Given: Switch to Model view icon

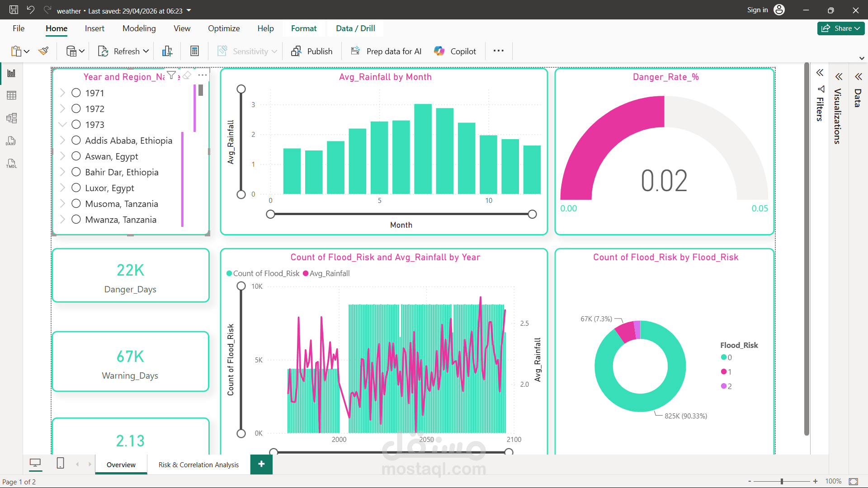Looking at the screenshot, I should (x=12, y=118).
